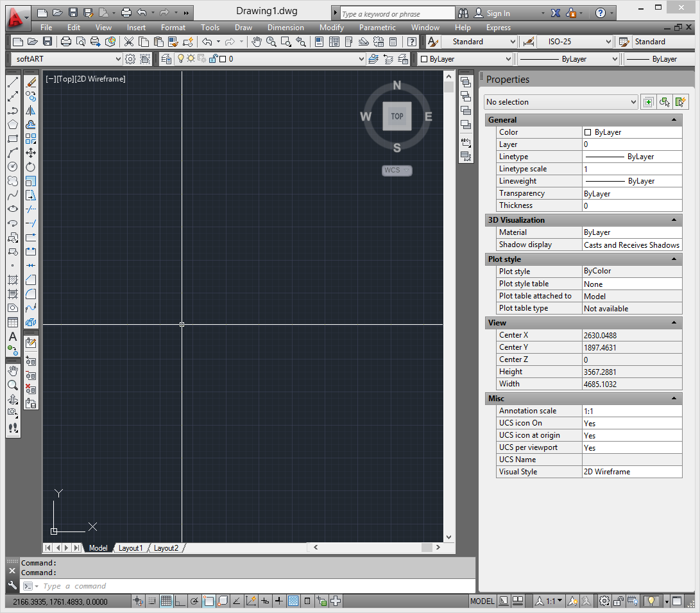Select the Circle draw tool

[x=13, y=167]
